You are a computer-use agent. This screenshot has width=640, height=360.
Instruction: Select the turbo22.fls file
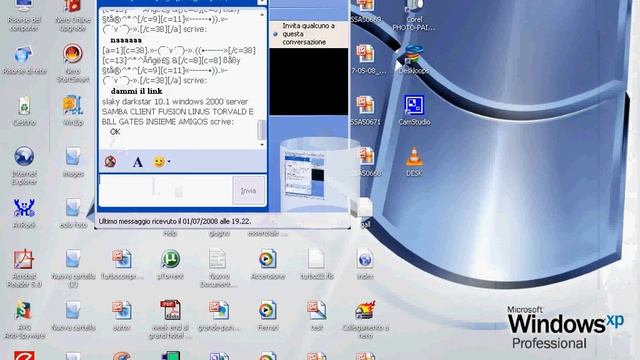(x=316, y=264)
